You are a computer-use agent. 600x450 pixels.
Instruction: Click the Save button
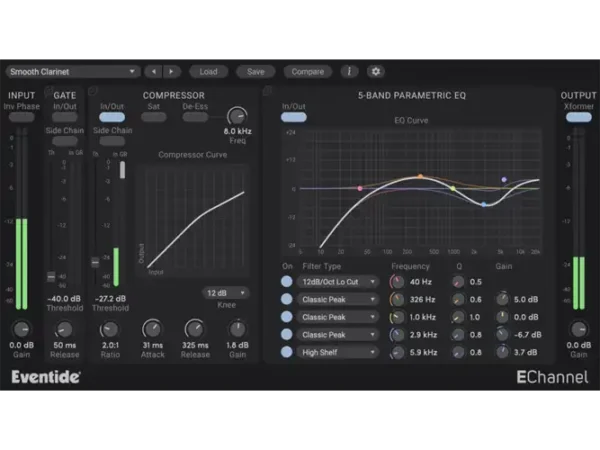coord(256,72)
